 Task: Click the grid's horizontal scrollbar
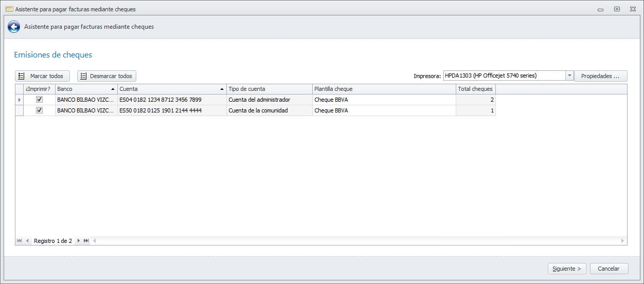[359, 240]
